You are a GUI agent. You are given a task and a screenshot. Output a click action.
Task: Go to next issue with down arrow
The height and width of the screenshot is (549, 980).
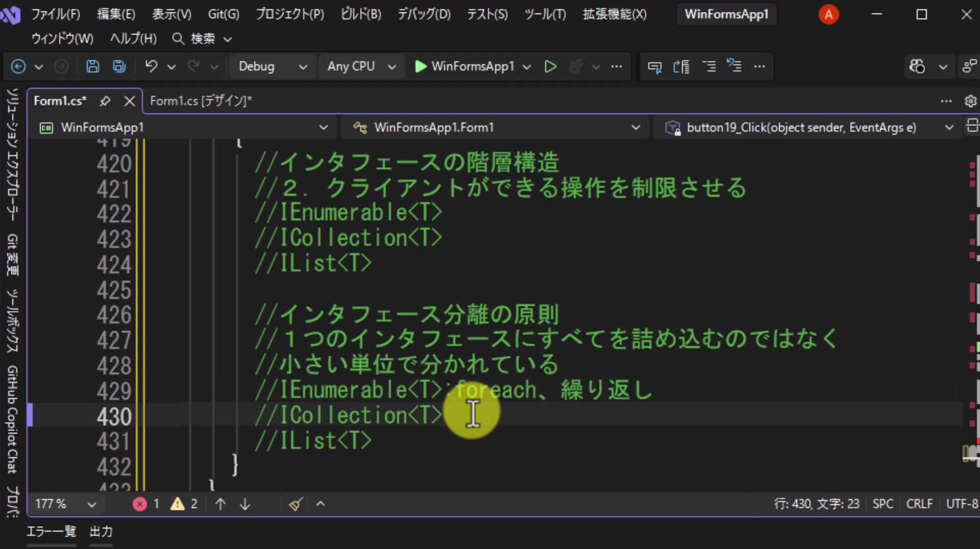click(245, 504)
